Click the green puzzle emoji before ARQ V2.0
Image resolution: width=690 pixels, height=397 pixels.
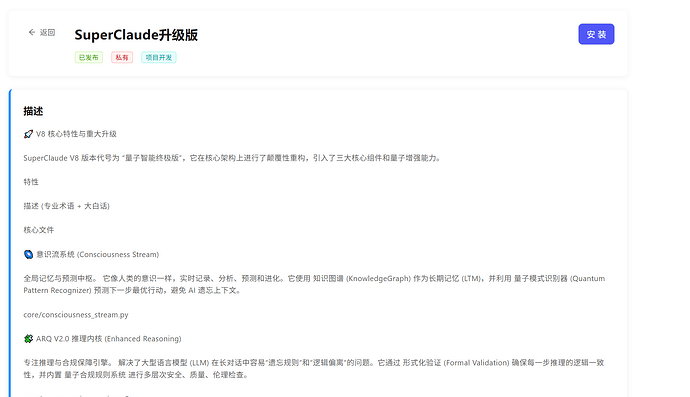(x=28, y=338)
